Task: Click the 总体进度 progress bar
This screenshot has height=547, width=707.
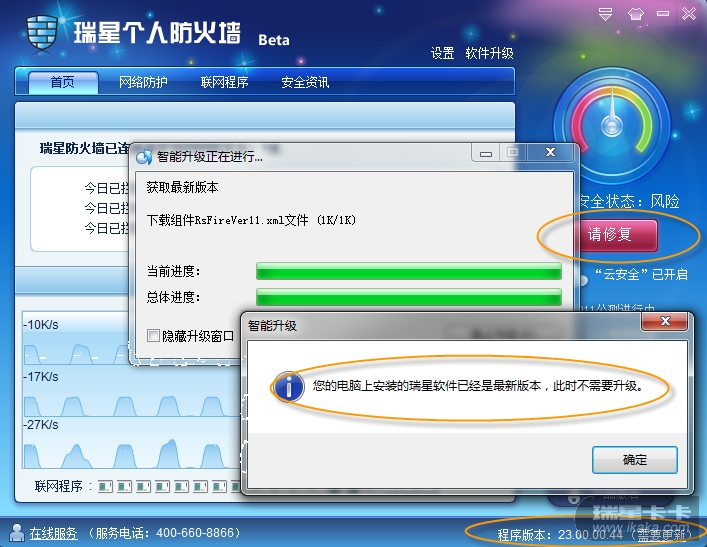Action: pyautogui.click(x=409, y=297)
